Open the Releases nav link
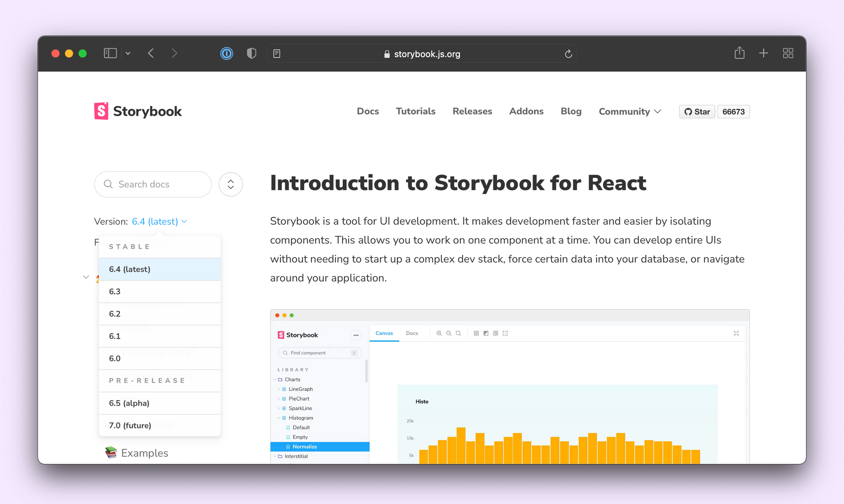 pos(472,111)
